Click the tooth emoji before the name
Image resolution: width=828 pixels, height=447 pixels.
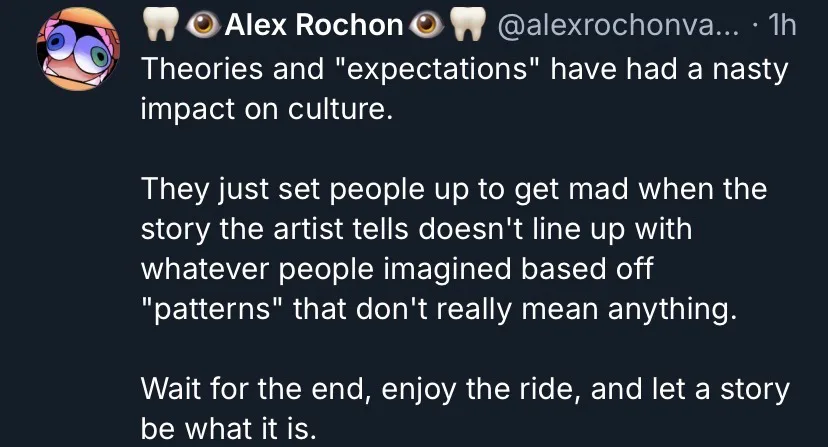coord(157,26)
